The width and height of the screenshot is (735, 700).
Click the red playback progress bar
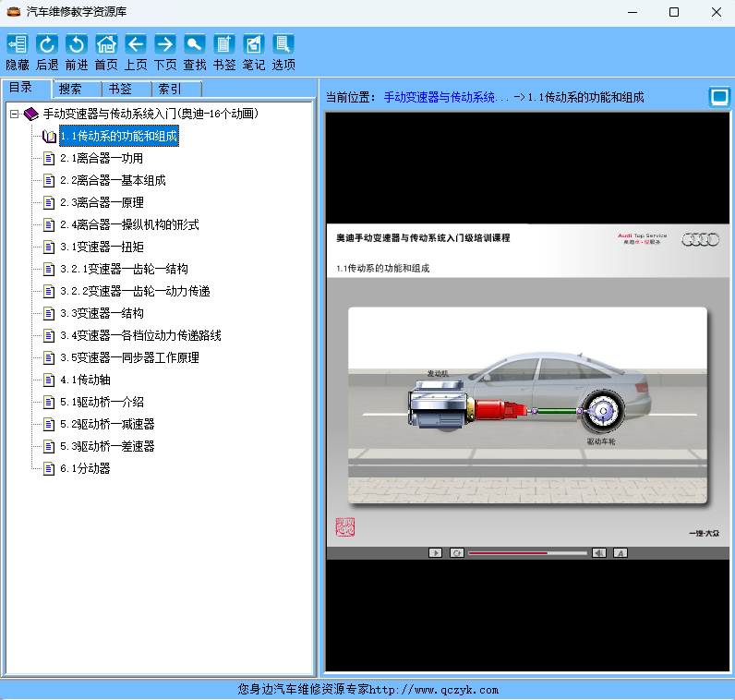tap(527, 553)
